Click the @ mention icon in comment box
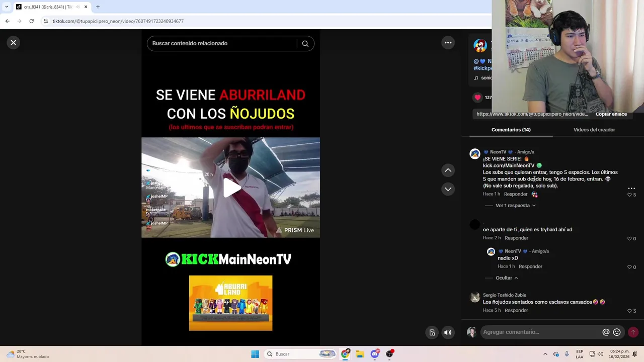This screenshot has height=362, width=644. click(x=606, y=332)
